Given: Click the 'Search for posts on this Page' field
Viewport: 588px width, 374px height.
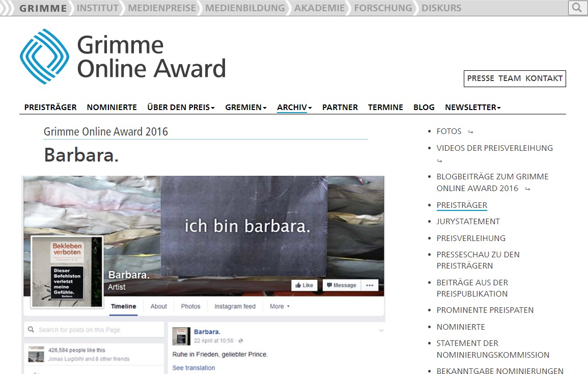Looking at the screenshot, I should 94,330.
